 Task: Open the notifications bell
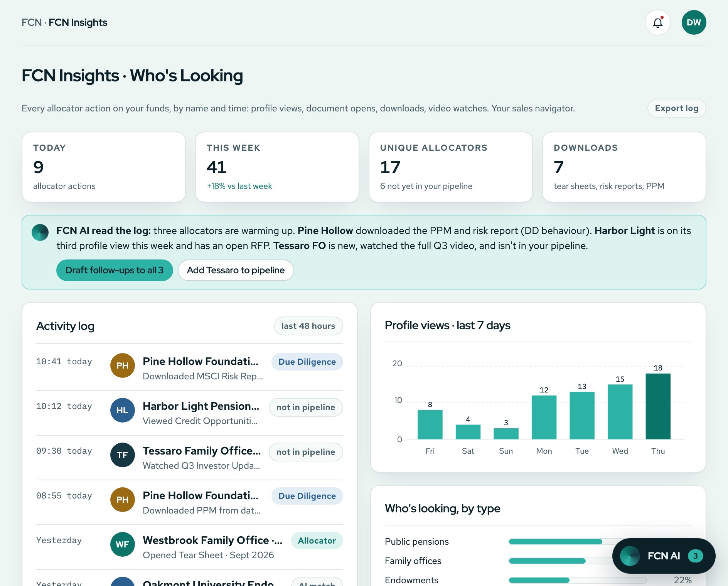click(x=658, y=22)
